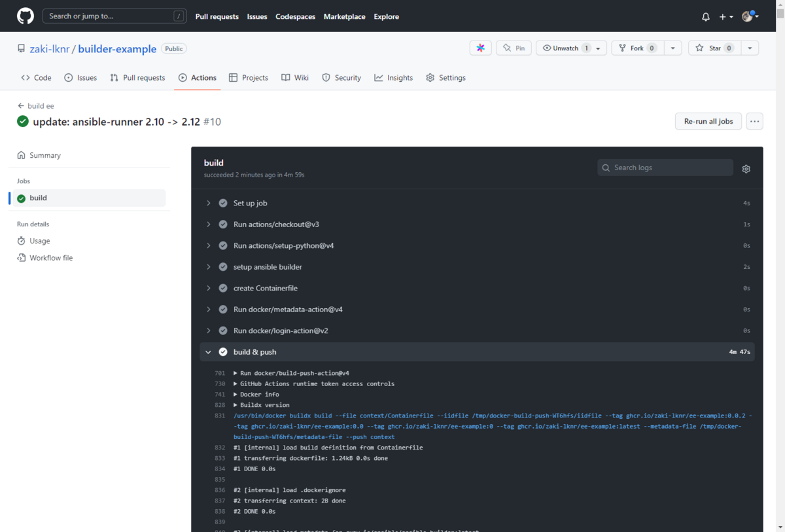Image resolution: width=785 pixels, height=532 pixels.
Task: Open the Fork dropdown arrow
Action: 672,47
